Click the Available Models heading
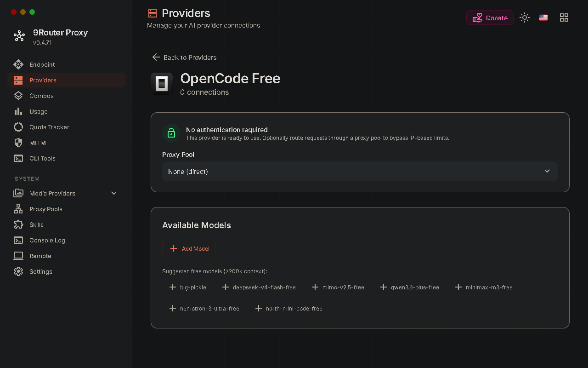The height and width of the screenshot is (368, 588). 197,225
